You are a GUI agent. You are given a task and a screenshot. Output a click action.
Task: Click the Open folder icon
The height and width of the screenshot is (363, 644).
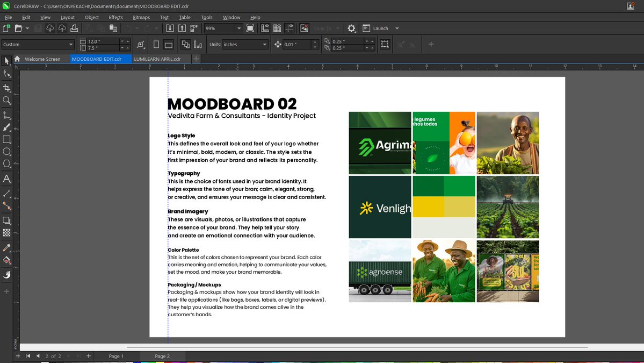point(18,29)
